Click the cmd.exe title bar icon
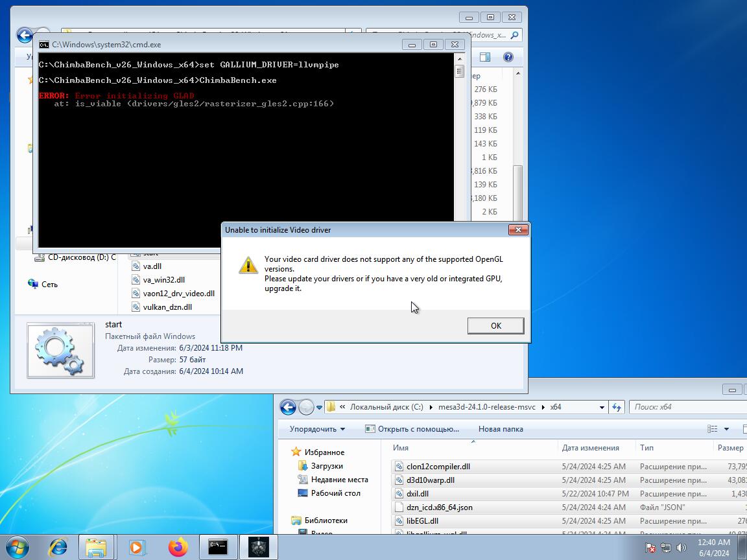This screenshot has width=747, height=560. (44, 45)
